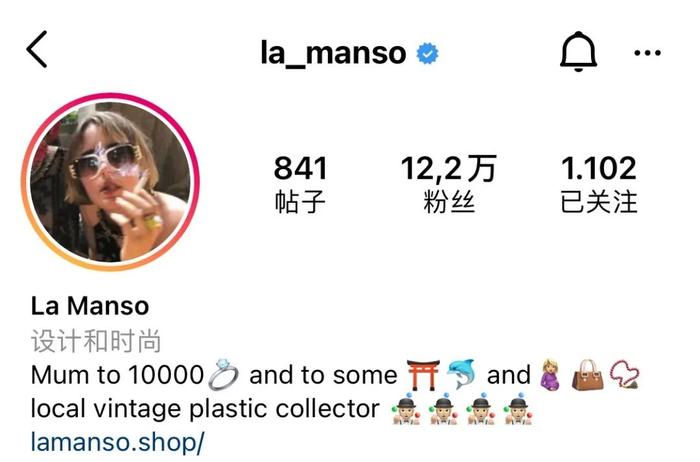View the story via profile picture
This screenshot has height=462, width=700.
pos(110,182)
